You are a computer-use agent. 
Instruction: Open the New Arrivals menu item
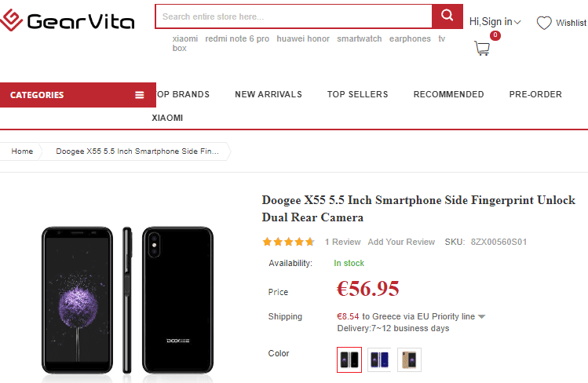tap(268, 94)
